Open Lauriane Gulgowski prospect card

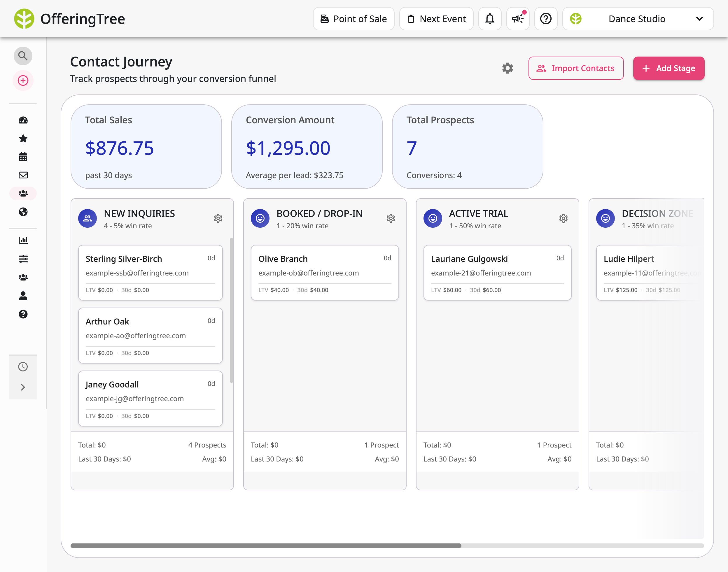coord(498,273)
